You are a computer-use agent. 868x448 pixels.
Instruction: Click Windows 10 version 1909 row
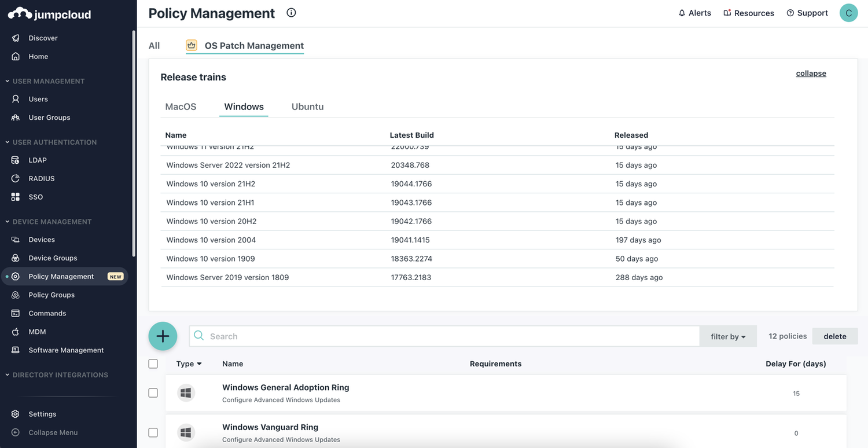click(498, 259)
